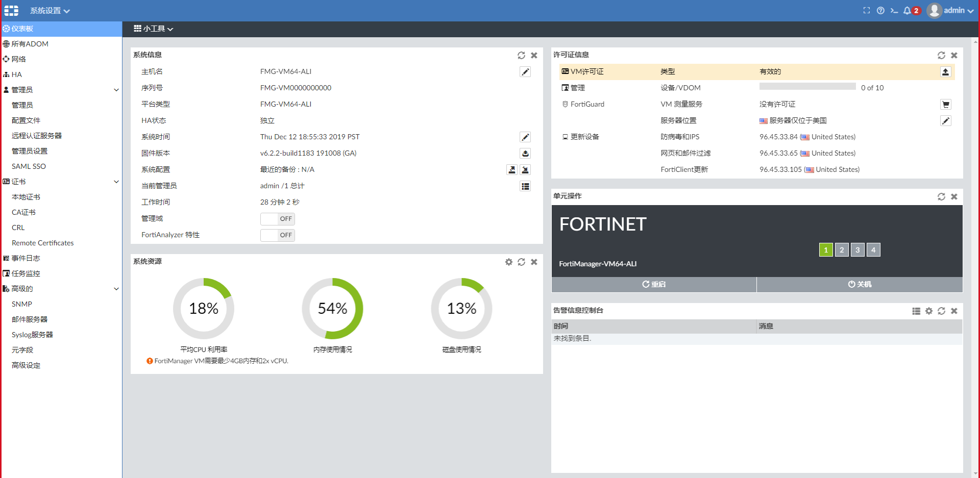Open 管理员设置 submenu item

pyautogui.click(x=30, y=151)
